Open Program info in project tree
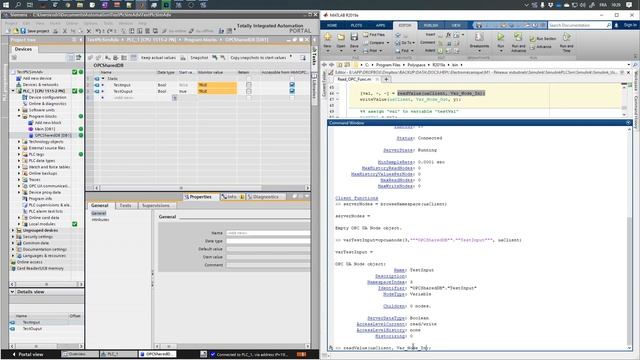This screenshot has width=640, height=360. (x=37, y=198)
